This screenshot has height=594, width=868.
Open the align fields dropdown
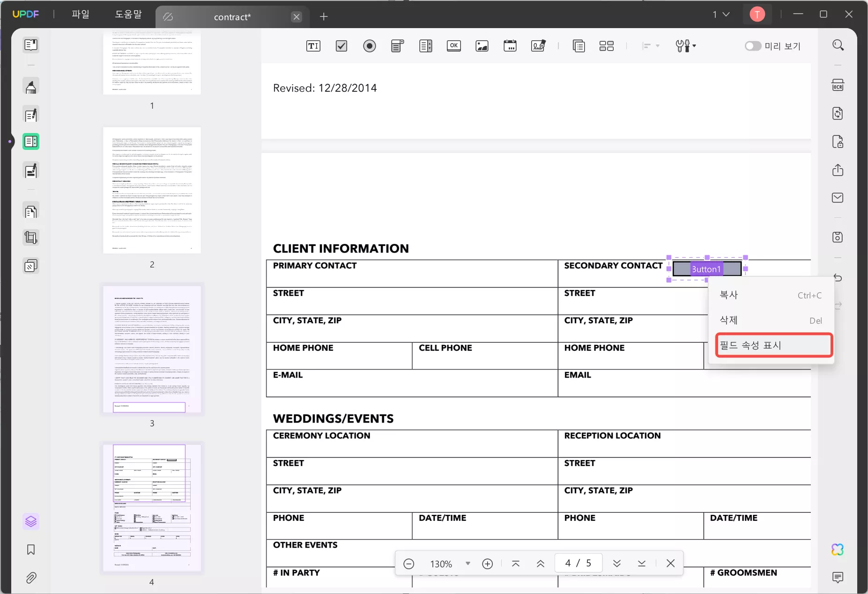[x=651, y=46]
